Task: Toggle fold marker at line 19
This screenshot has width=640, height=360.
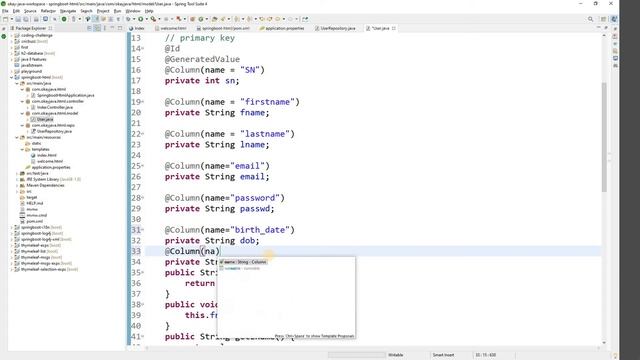Action: [x=142, y=102]
